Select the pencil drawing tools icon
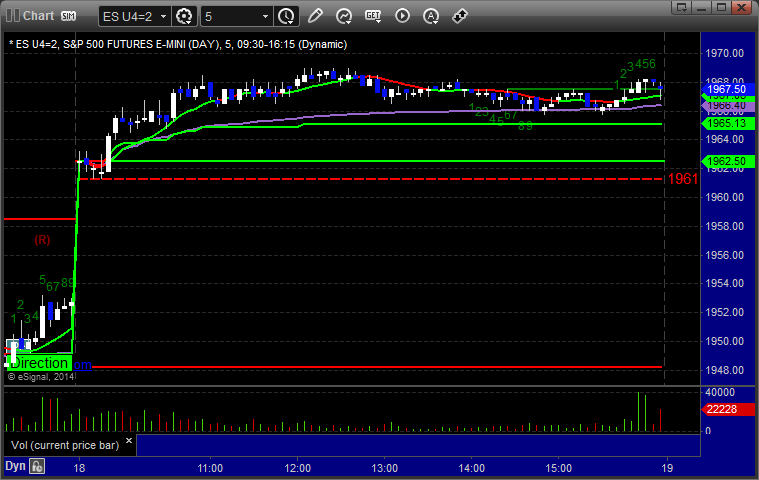Image resolution: width=759 pixels, height=480 pixels. (x=315, y=16)
